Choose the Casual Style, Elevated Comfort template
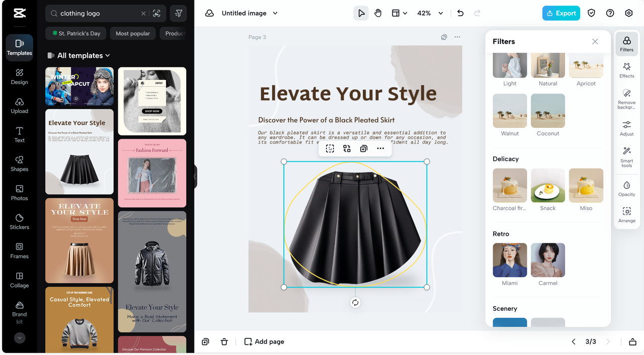644x355 pixels. click(x=79, y=320)
